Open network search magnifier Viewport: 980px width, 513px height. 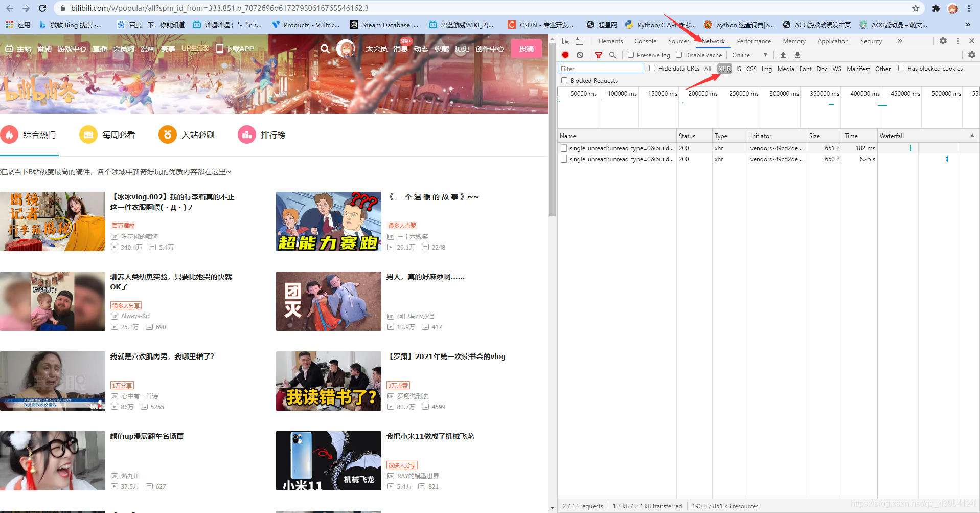tap(612, 55)
